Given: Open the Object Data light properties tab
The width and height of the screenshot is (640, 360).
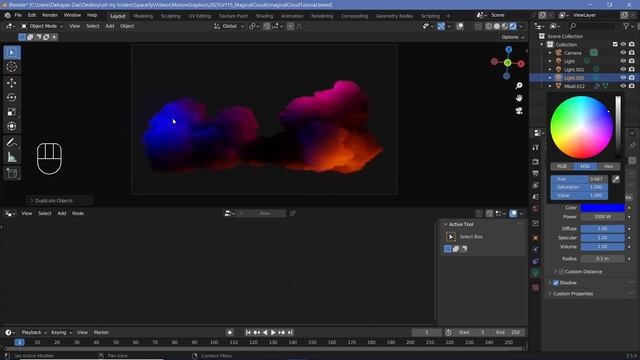Looking at the screenshot, I should 536,273.
